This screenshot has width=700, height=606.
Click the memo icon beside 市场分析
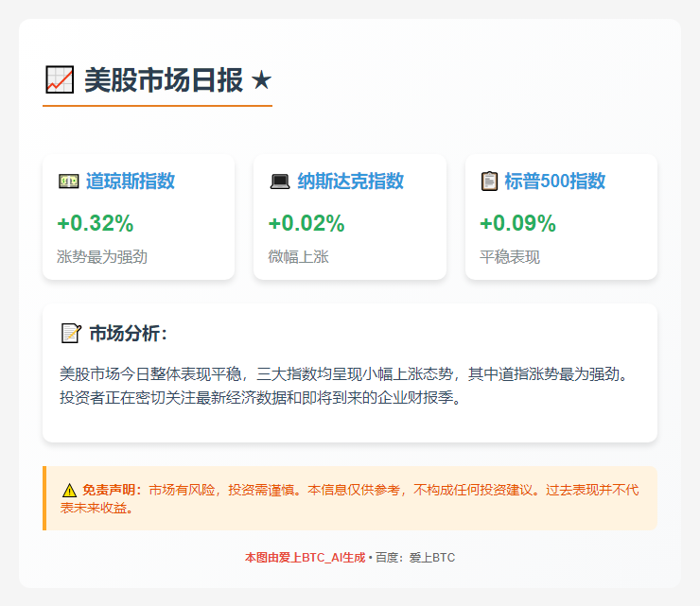71,334
